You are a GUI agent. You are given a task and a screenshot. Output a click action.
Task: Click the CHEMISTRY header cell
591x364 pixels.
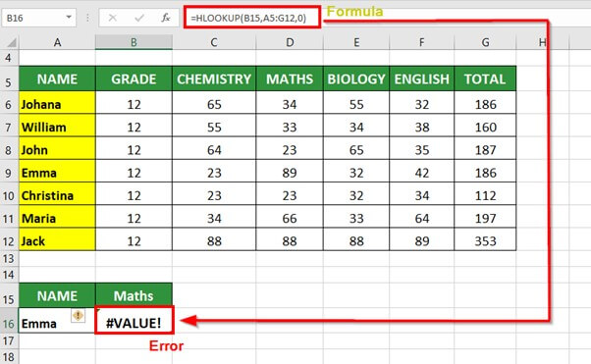point(214,78)
